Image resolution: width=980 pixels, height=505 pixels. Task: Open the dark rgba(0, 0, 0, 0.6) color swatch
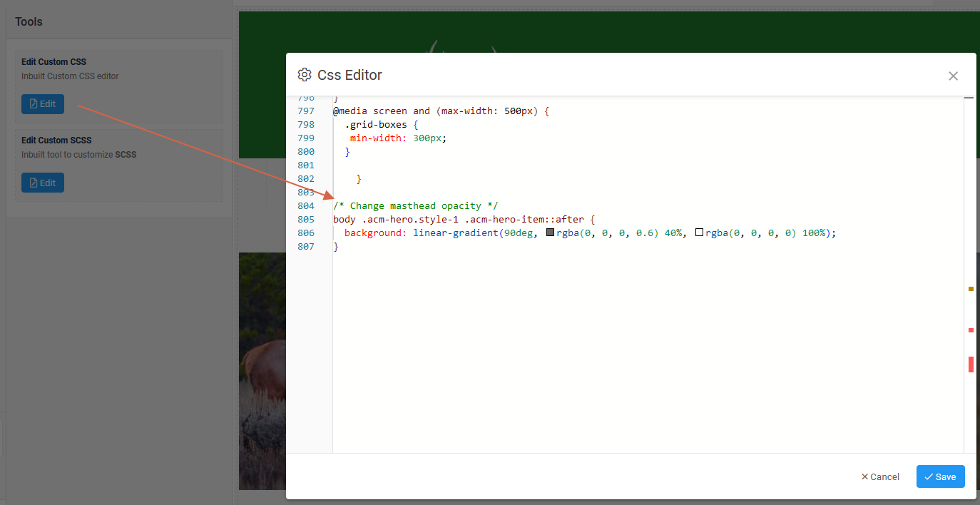[x=550, y=233]
